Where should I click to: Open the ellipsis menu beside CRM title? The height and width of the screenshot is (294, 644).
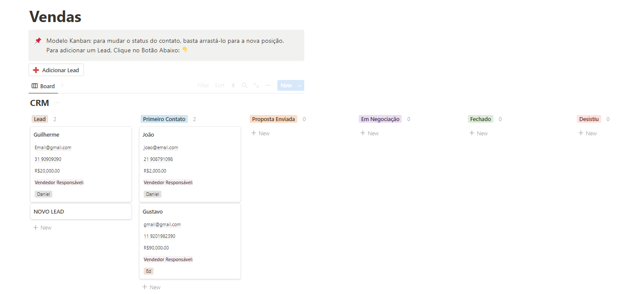(57, 103)
